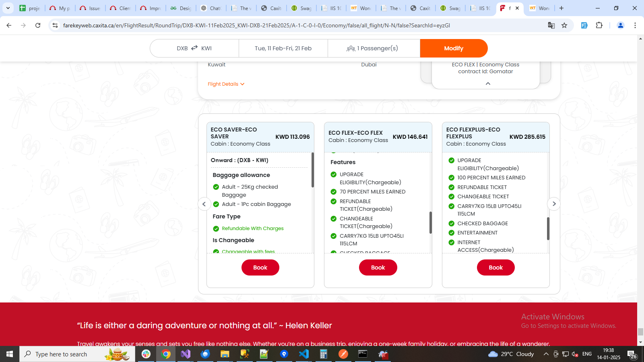Viewport: 644px width, 362px height.
Task: Click the checkmark beside REFUNDABLE TICKET
Action: tap(451, 187)
